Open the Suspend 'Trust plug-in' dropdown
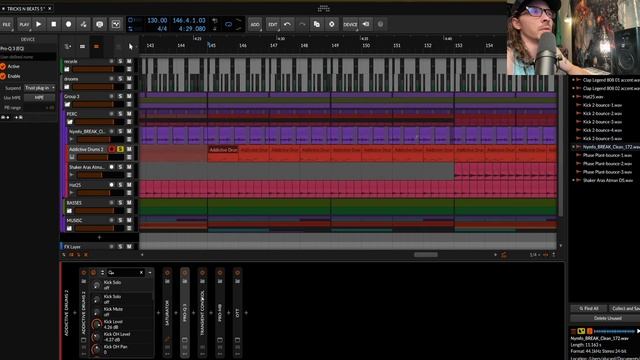 (x=40, y=88)
